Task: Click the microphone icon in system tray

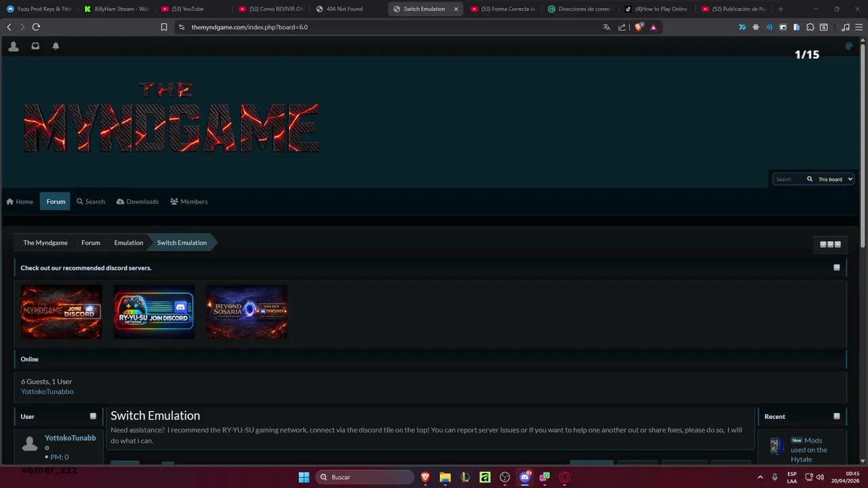Action: pyautogui.click(x=774, y=477)
